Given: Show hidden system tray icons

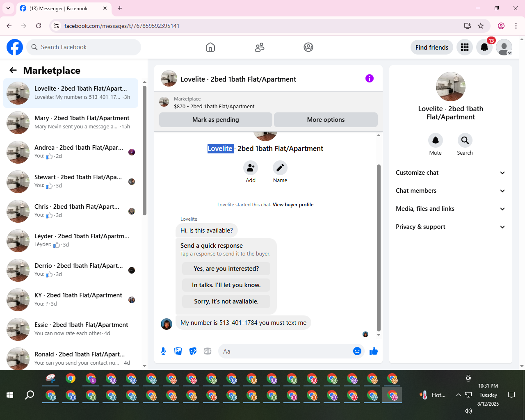Looking at the screenshot, I should click(458, 395).
